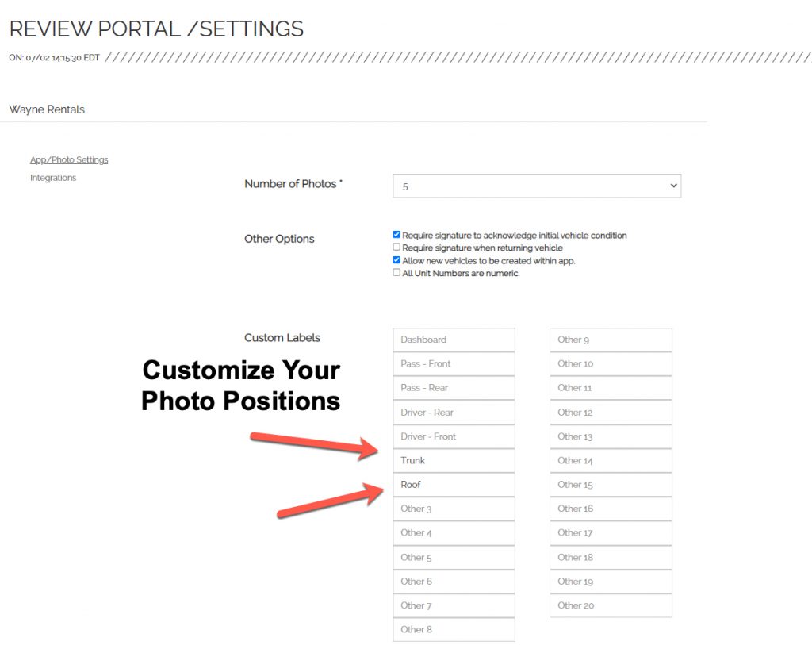
Task: Click the Other 20 label field
Action: [x=611, y=605]
